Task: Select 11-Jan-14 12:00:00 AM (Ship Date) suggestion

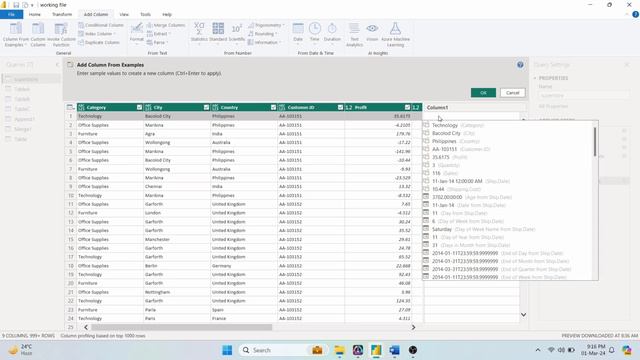Action: point(508,181)
